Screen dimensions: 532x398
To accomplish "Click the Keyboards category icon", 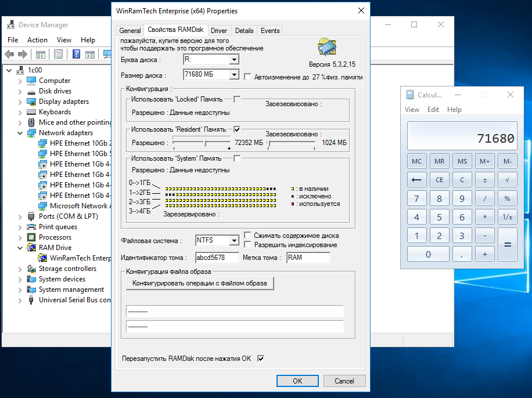I will (x=31, y=112).
